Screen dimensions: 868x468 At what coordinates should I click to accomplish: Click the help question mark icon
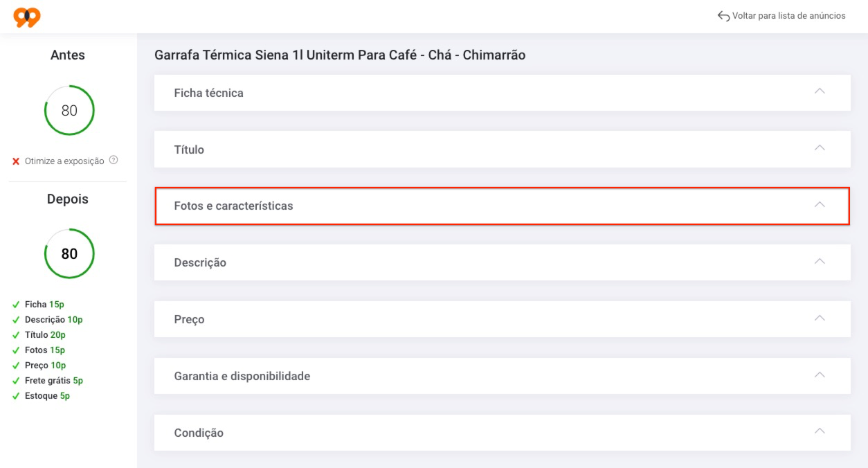coord(114,160)
